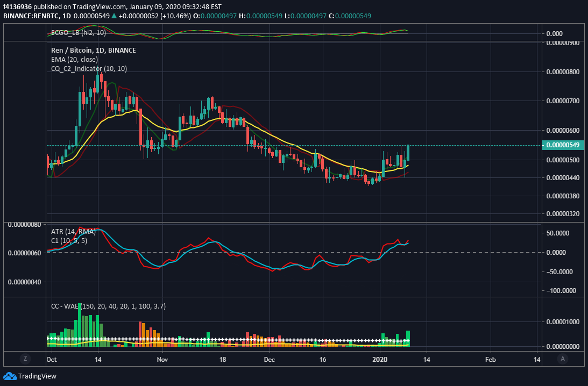Select the ATR (14, RMA) indicator label

pyautogui.click(x=73, y=232)
